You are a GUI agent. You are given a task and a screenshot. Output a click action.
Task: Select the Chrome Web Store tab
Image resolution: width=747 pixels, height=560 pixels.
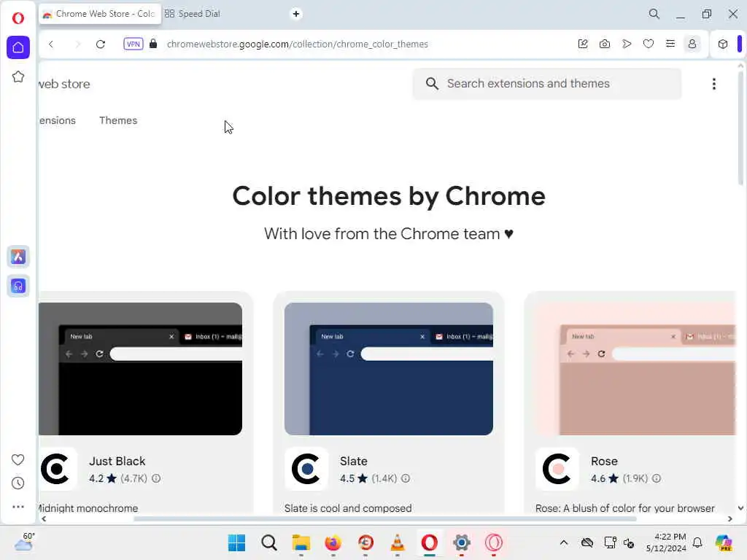tap(99, 14)
